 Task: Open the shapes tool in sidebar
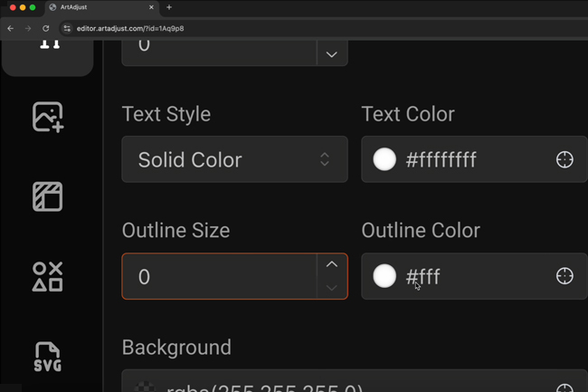[47, 276]
